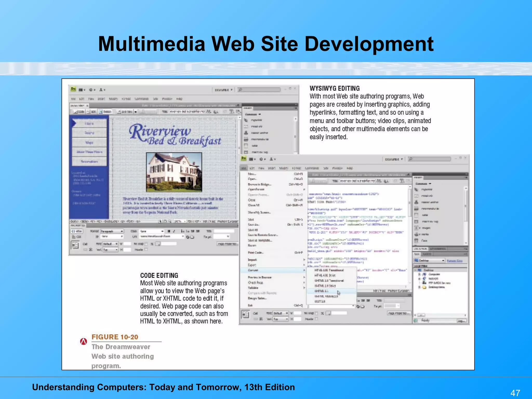Click Title text field in upper-left document toolbar
The width and height of the screenshot is (532, 399).
187,112
